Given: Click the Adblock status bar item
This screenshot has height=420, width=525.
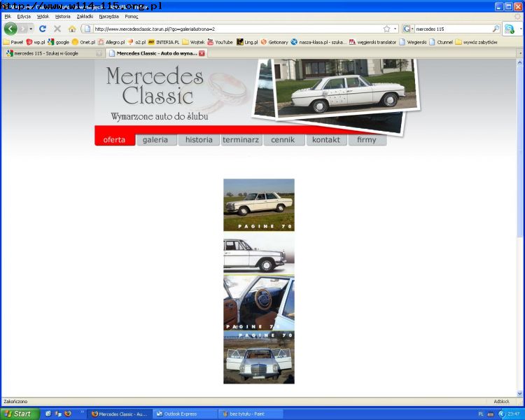Looking at the screenshot, I should tap(501, 401).
